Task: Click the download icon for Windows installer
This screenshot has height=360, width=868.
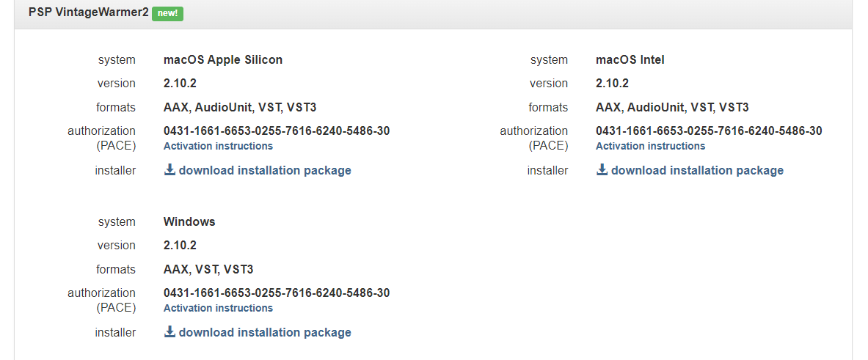Action: pos(169,332)
